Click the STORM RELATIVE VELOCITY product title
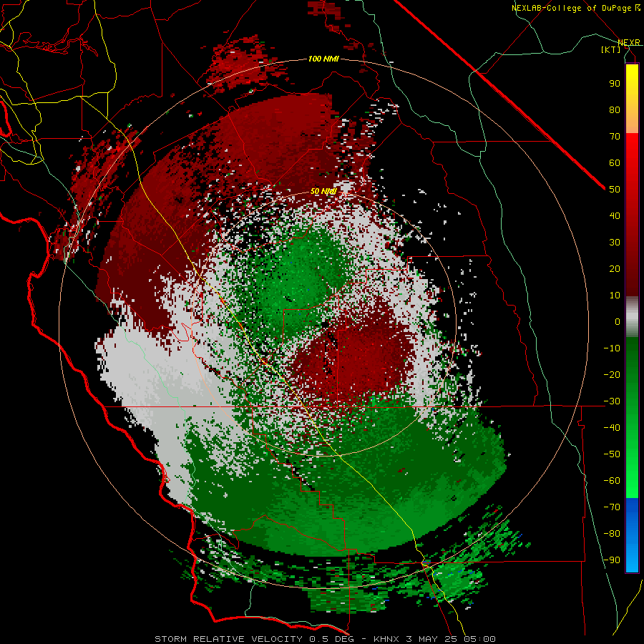Viewport: 644px width, 644px height. pos(228,639)
